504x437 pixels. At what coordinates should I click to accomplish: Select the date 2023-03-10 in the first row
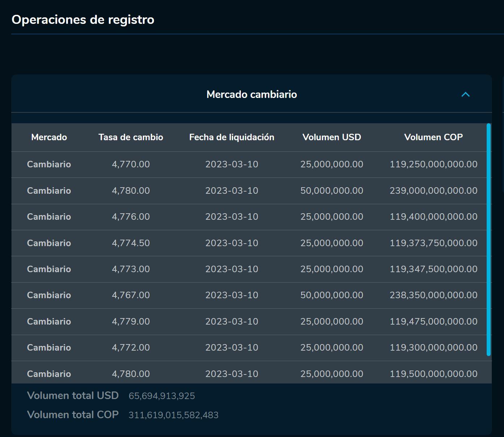[x=232, y=164]
